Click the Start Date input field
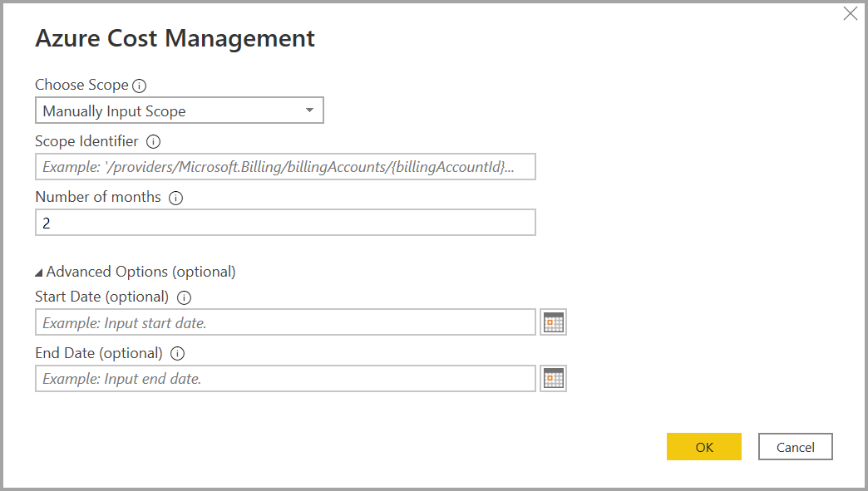This screenshot has width=868, height=491. coord(285,322)
